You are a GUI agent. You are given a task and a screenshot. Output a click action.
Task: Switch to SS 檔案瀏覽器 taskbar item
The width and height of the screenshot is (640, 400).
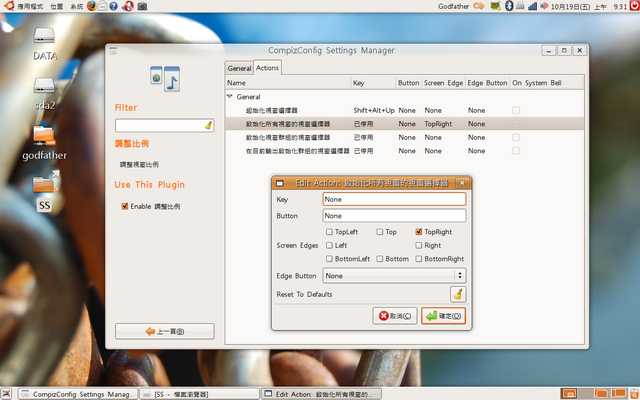199,394
